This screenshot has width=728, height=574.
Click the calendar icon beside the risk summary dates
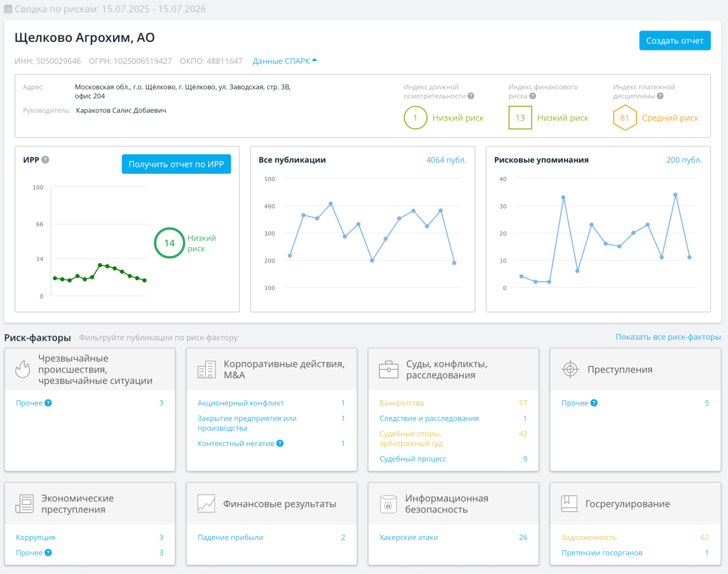tap(8, 9)
